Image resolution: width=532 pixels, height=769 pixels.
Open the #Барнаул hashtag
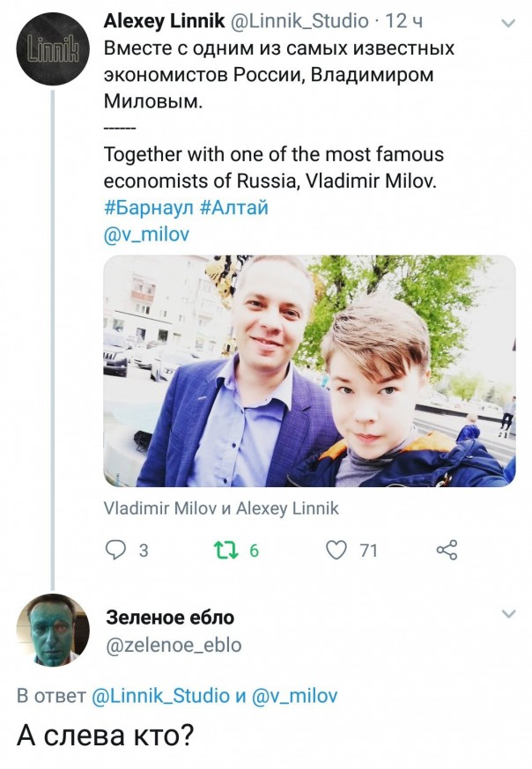(x=148, y=209)
